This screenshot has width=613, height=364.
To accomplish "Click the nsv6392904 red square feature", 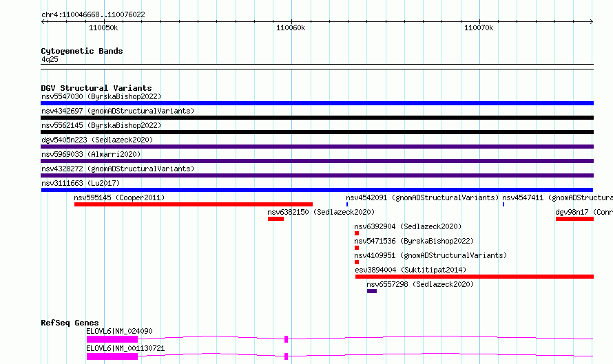I will pos(357,233).
